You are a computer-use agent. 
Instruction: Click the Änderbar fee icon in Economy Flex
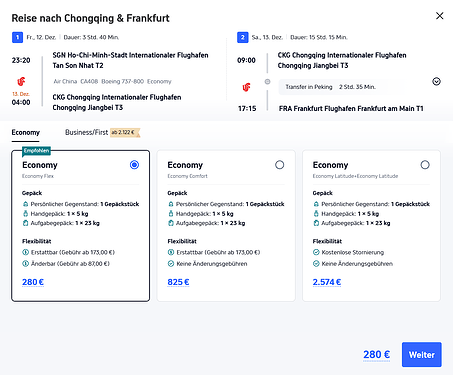25,264
